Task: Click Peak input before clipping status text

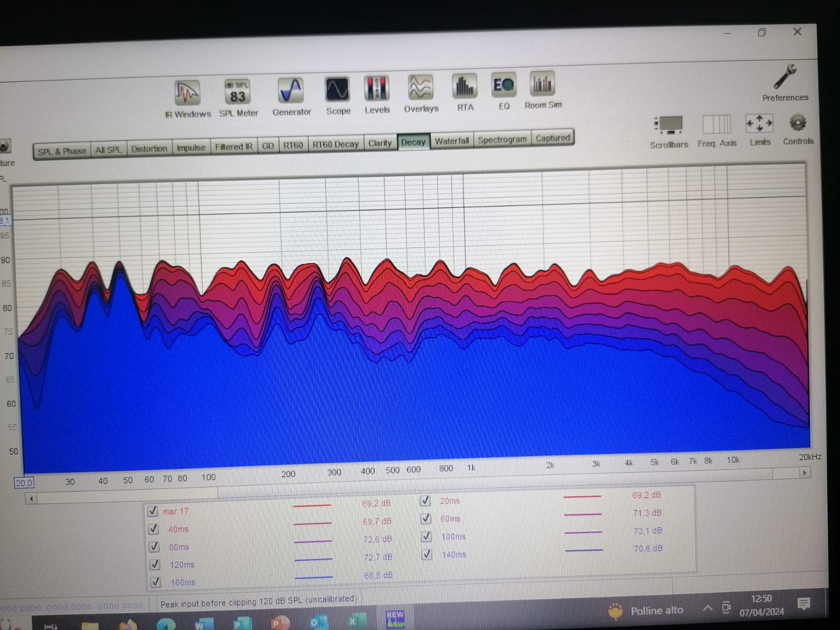Action: coord(258,602)
